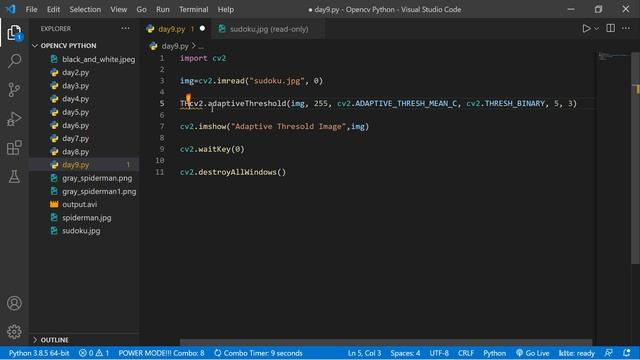This screenshot has width=640, height=360.
Task: Open the Run menu
Action: [162, 9]
